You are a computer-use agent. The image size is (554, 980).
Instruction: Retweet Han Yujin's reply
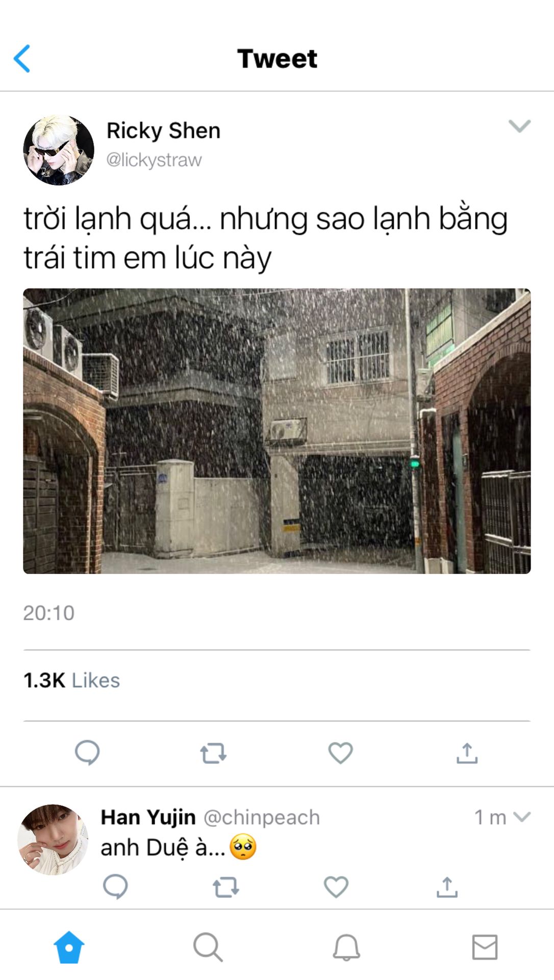(226, 887)
